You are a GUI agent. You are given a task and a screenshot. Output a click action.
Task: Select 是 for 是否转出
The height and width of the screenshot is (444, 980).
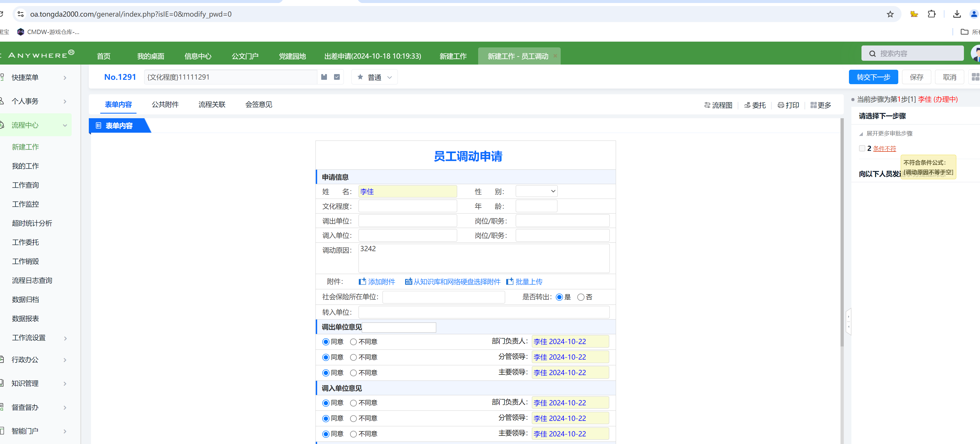[559, 297]
